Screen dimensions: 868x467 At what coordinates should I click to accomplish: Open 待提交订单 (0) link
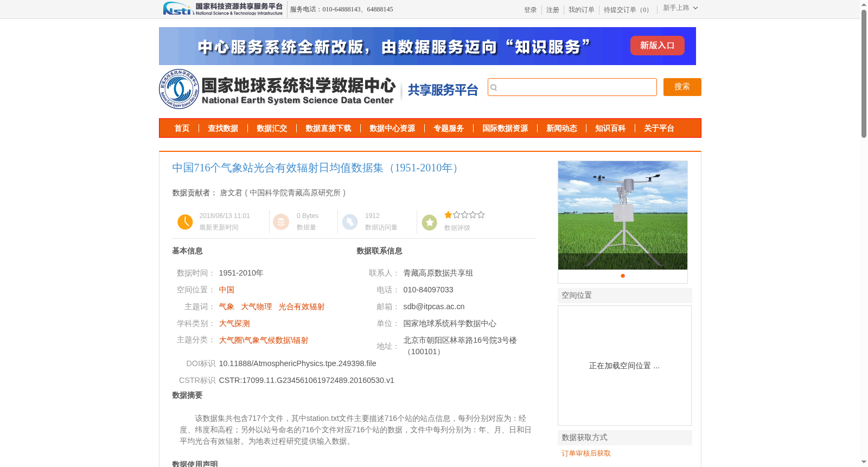[x=628, y=10]
